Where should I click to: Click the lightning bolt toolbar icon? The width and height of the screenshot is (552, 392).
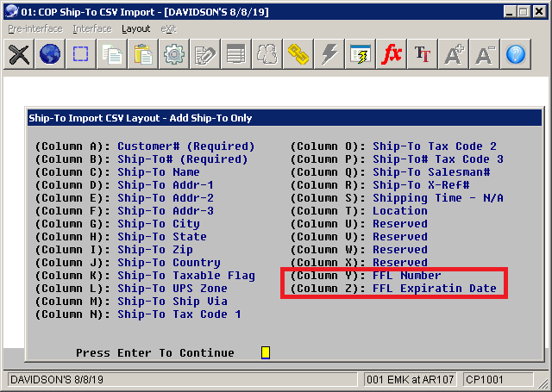point(329,54)
